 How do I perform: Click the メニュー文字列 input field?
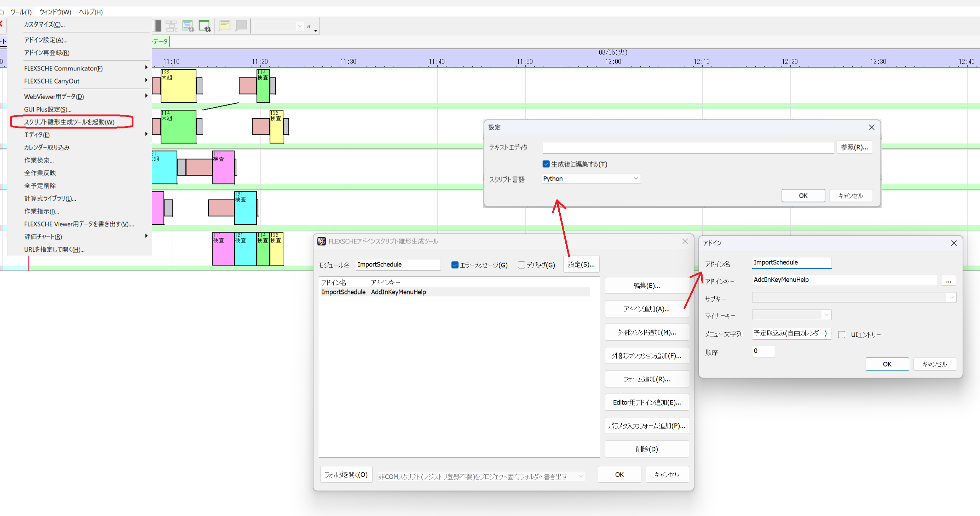click(x=791, y=333)
